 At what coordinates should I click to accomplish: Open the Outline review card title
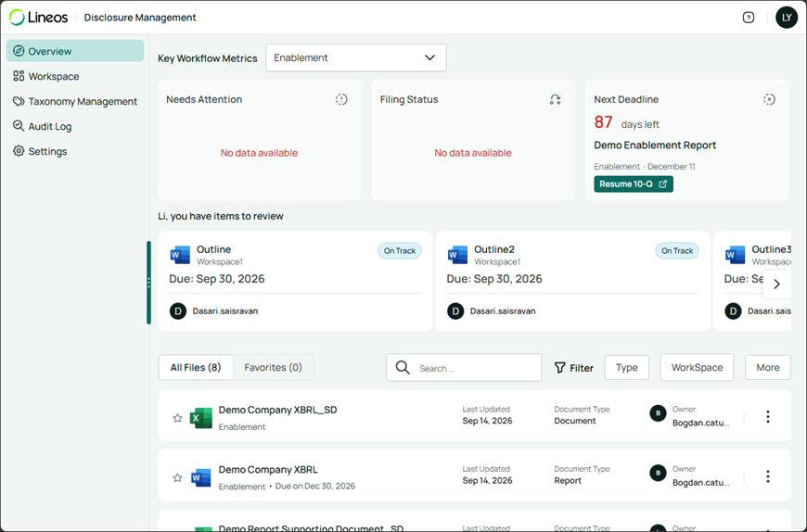(x=213, y=249)
